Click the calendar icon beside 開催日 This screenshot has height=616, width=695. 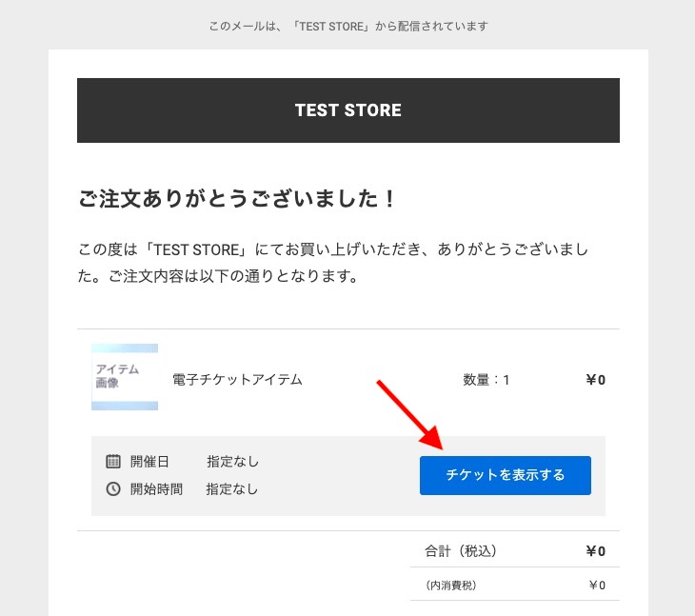(113, 462)
